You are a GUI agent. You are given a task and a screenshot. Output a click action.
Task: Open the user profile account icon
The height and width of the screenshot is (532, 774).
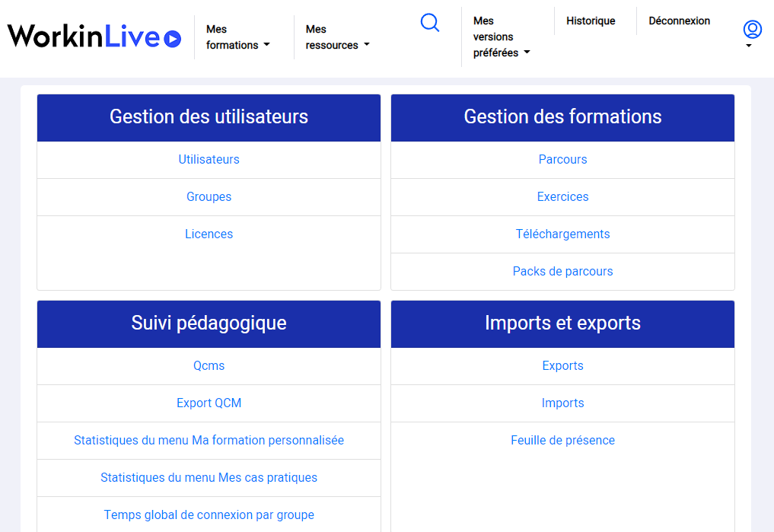tap(752, 30)
